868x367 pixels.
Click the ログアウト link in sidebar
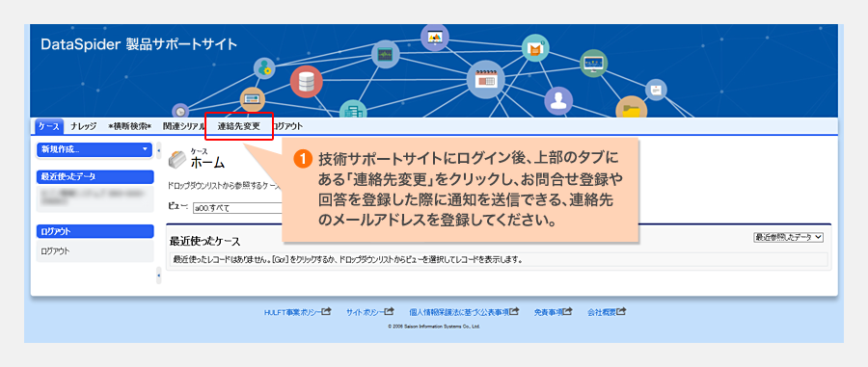click(x=55, y=251)
